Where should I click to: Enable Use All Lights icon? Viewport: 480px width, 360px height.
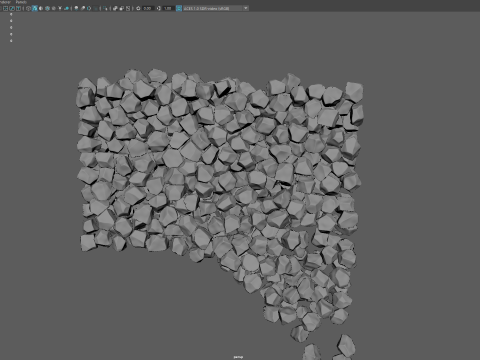tap(60, 8)
